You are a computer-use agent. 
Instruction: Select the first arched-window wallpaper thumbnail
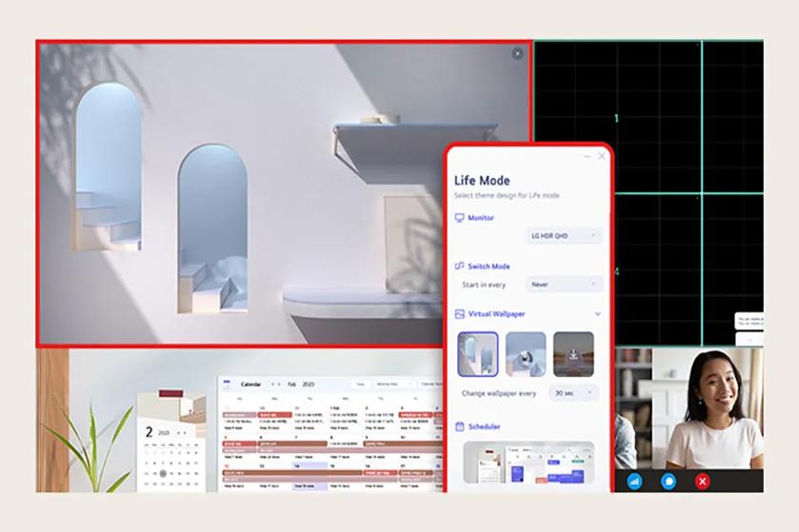click(x=477, y=354)
